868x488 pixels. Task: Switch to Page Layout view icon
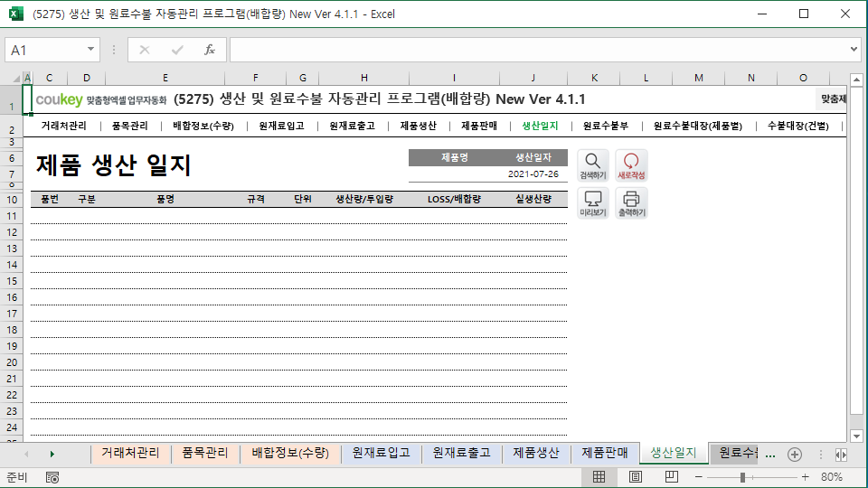pos(636,477)
